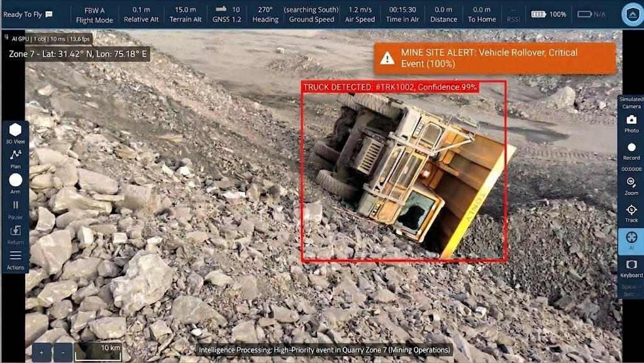Image resolution: width=644 pixels, height=363 pixels.
Task: Start video Record
Action: pyautogui.click(x=631, y=151)
